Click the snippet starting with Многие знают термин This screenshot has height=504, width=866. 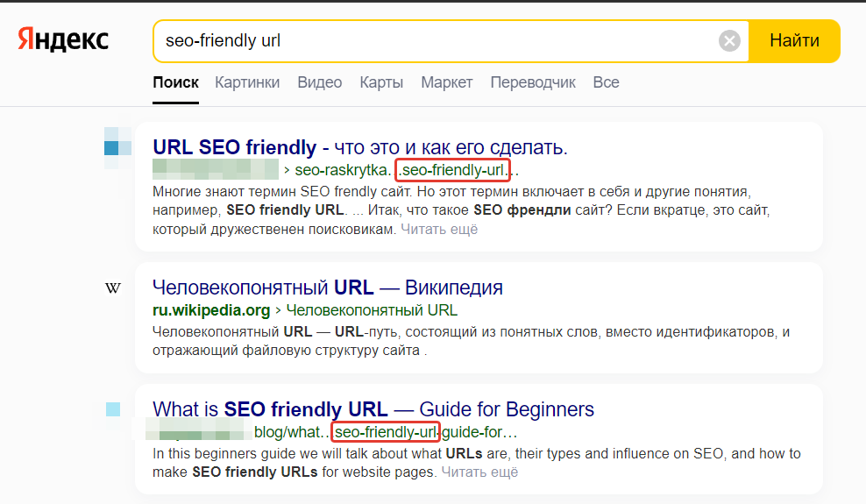[x=461, y=210]
